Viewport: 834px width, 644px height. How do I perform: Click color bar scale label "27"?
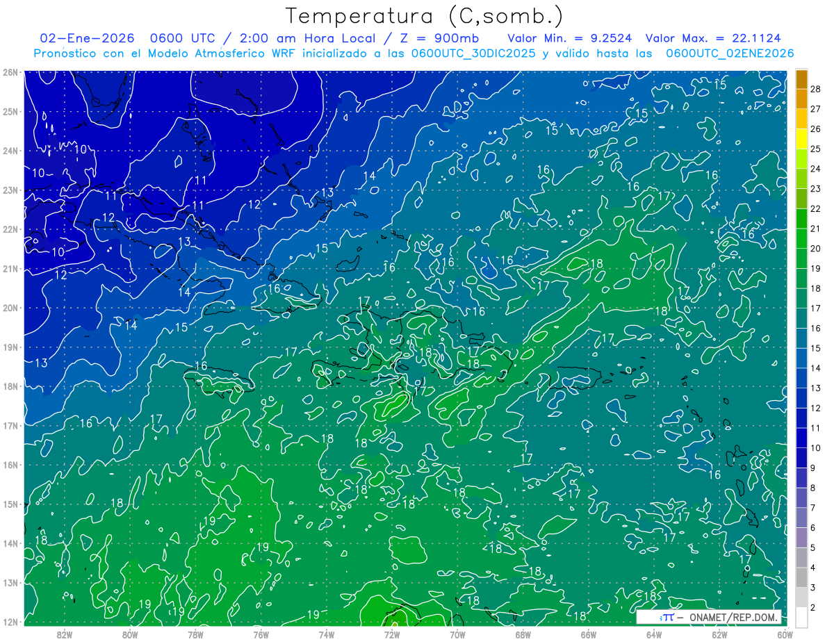pyautogui.click(x=815, y=108)
